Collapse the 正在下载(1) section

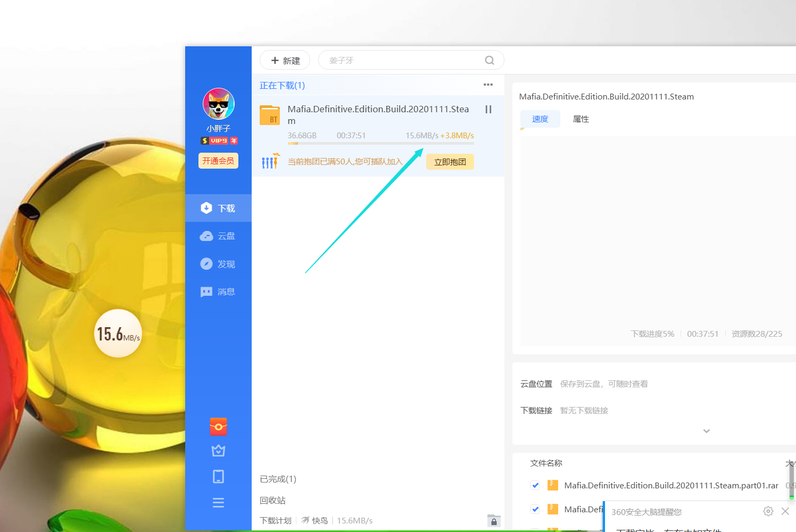tap(282, 86)
